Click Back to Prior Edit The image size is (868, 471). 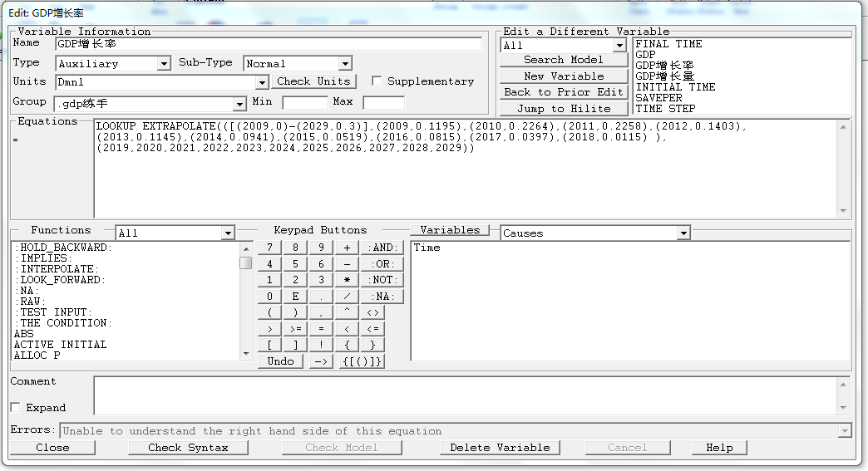(564, 92)
